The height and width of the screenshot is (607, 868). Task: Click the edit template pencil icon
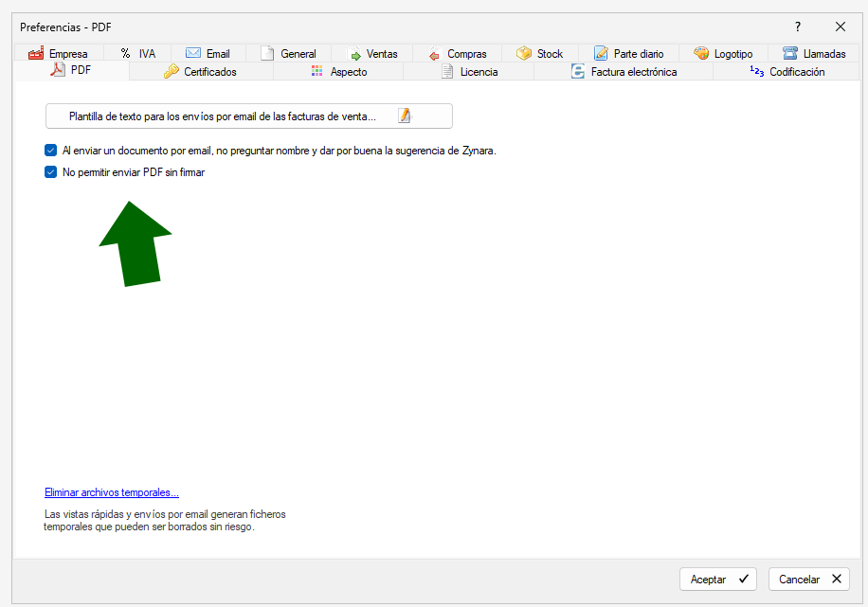pyautogui.click(x=405, y=116)
